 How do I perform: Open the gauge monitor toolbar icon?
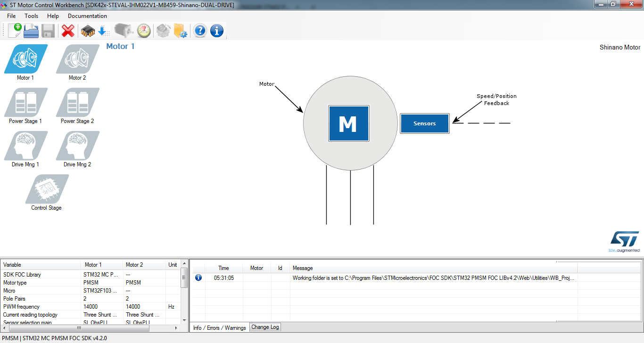pyautogui.click(x=144, y=31)
